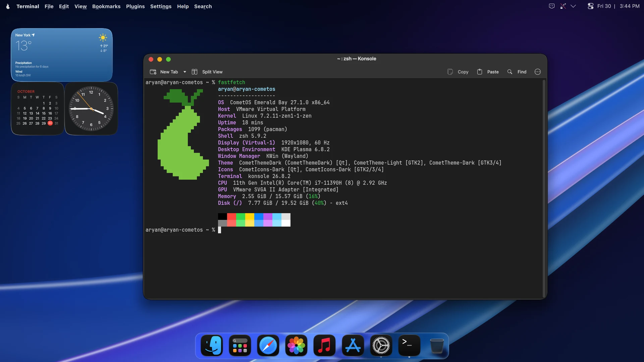Open Terminal icon in dock

(x=409, y=346)
